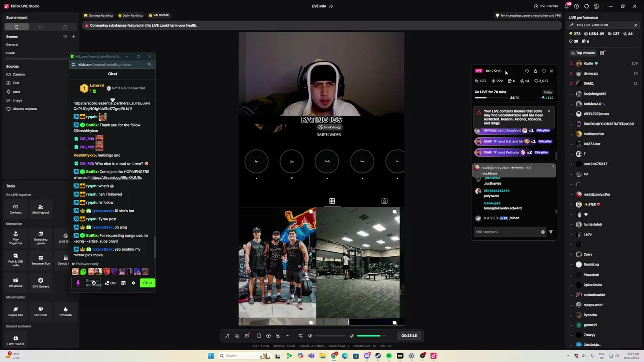Viewport: 644px width, 362px height.
Task: Open the Windows Start menu
Action: (x=211, y=356)
